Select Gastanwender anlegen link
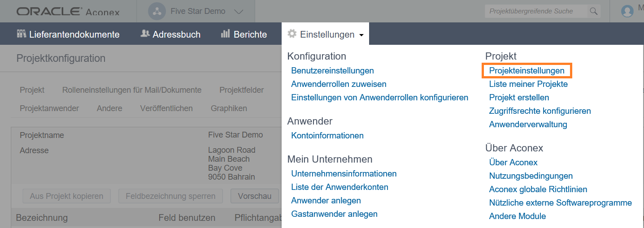The height and width of the screenshot is (228, 644). [x=334, y=214]
